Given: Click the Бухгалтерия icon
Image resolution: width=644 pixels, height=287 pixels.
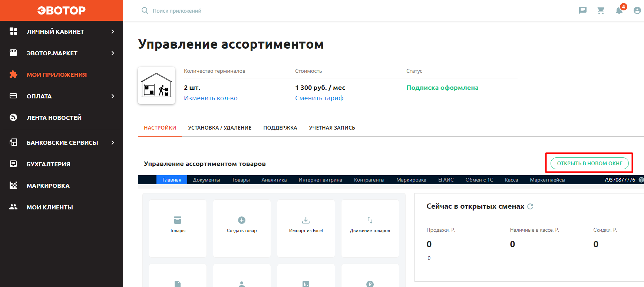Looking at the screenshot, I should 13,164.
